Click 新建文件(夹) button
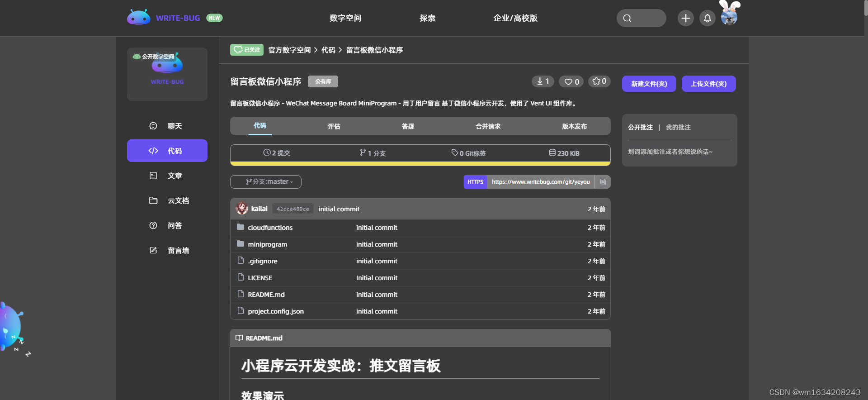 click(x=649, y=84)
